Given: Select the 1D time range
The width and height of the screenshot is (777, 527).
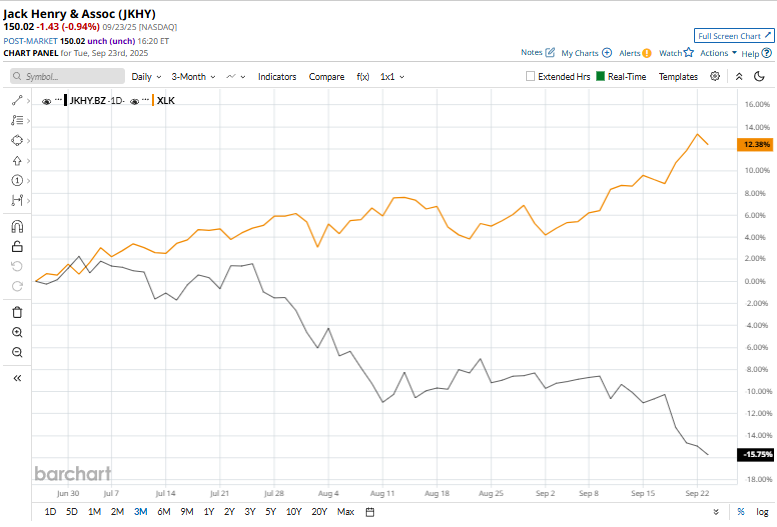Looking at the screenshot, I should (50, 512).
